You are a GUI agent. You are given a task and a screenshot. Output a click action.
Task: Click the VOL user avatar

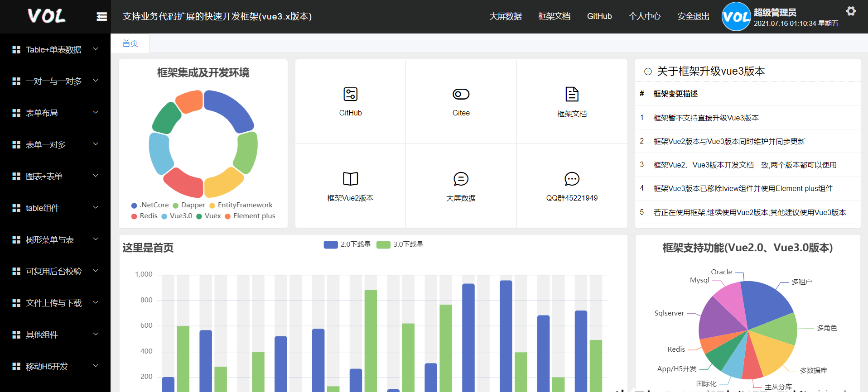tap(736, 17)
